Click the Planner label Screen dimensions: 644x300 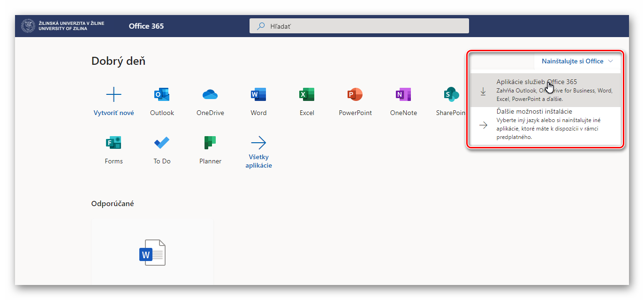pos(210,161)
